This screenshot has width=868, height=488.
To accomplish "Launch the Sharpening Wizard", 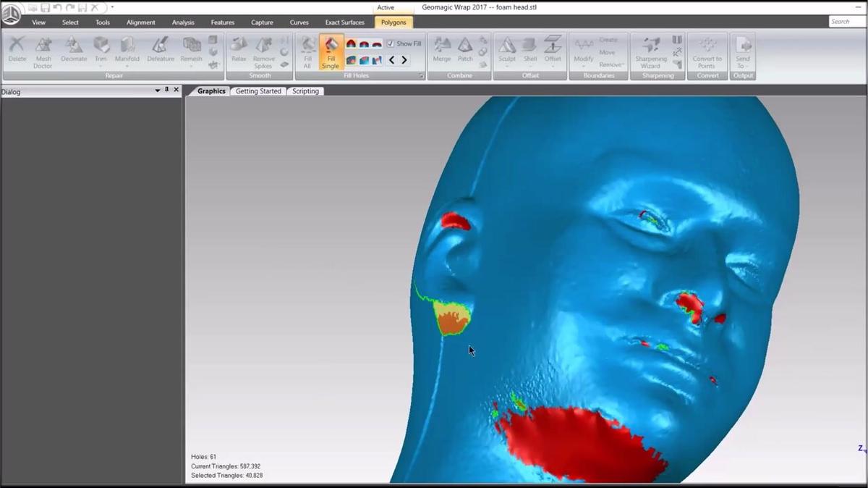I will (651, 52).
